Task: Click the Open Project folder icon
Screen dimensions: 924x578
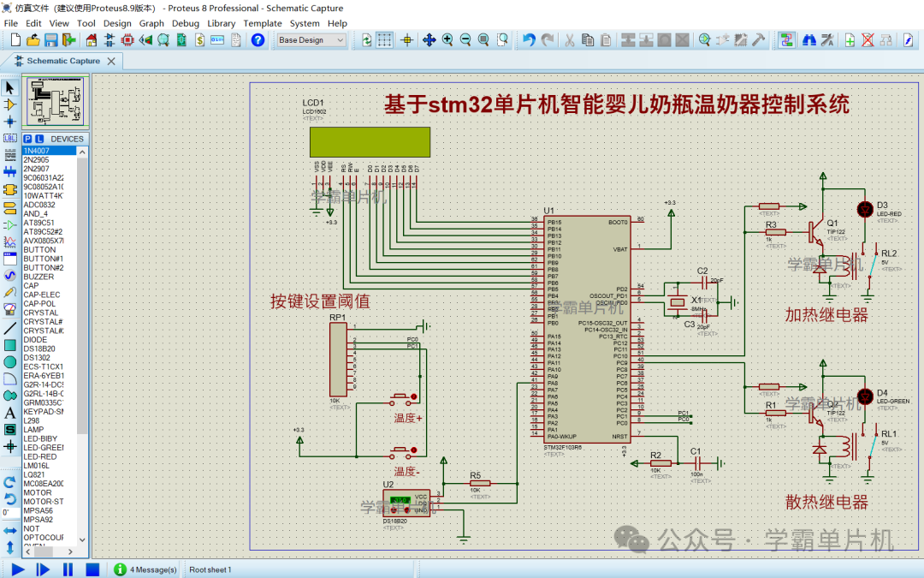Action: click(33, 40)
